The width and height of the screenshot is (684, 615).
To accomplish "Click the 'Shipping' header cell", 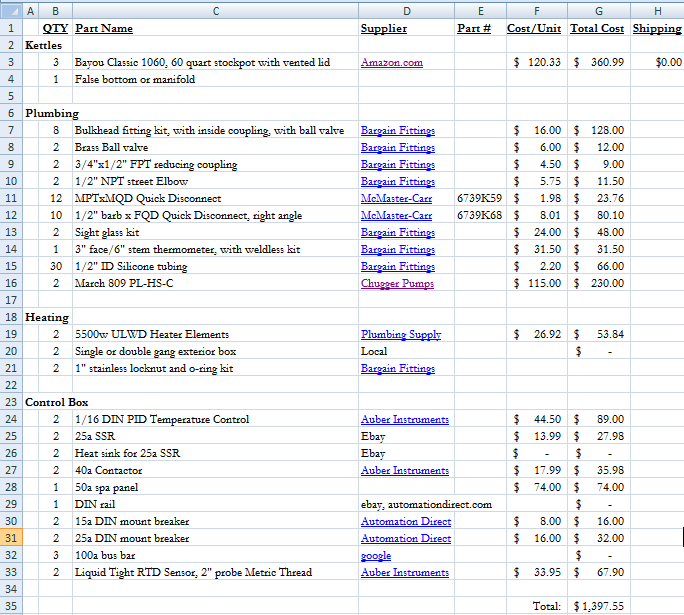I will pos(657,28).
